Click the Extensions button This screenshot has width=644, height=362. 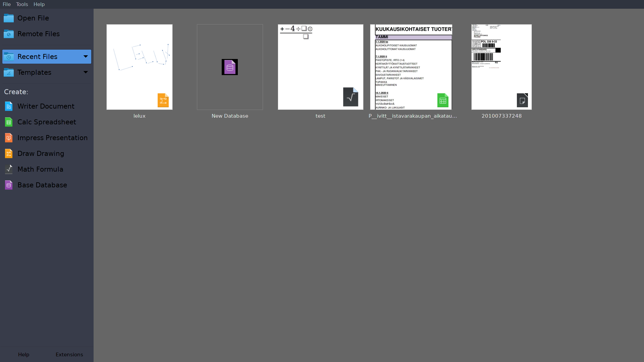69,355
